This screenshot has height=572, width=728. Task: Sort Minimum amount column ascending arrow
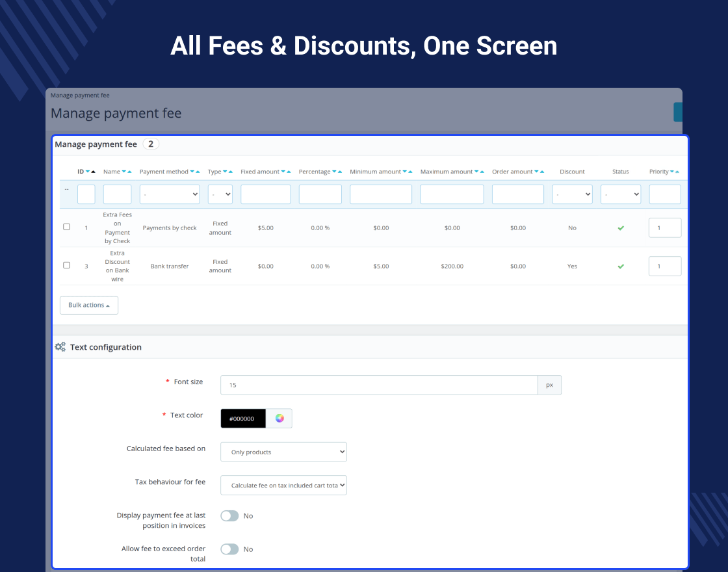410,172
